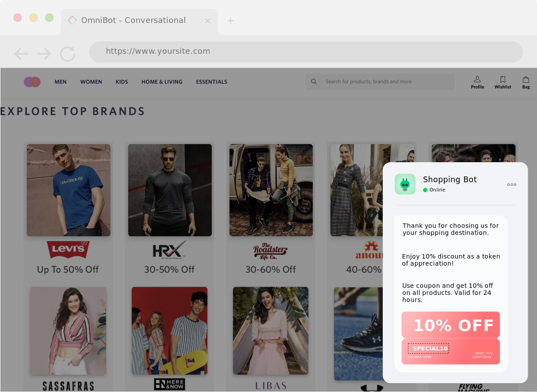Image resolution: width=537 pixels, height=392 pixels.
Task: Open the Wishlist bookmark icon
Action: pos(503,80)
